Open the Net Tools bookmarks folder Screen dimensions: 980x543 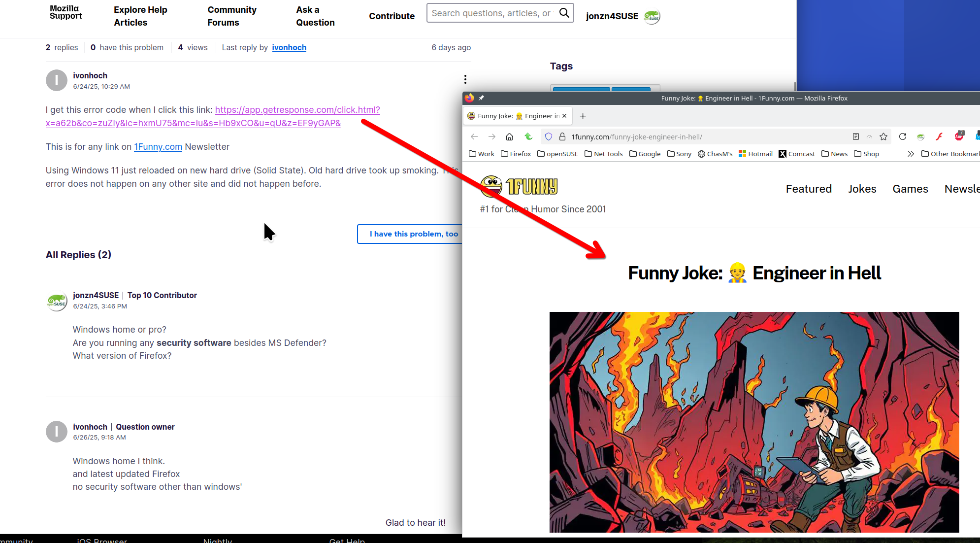[x=603, y=154]
